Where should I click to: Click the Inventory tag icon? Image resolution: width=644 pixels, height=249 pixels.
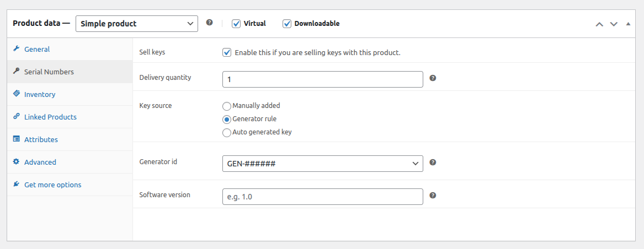pyautogui.click(x=17, y=94)
